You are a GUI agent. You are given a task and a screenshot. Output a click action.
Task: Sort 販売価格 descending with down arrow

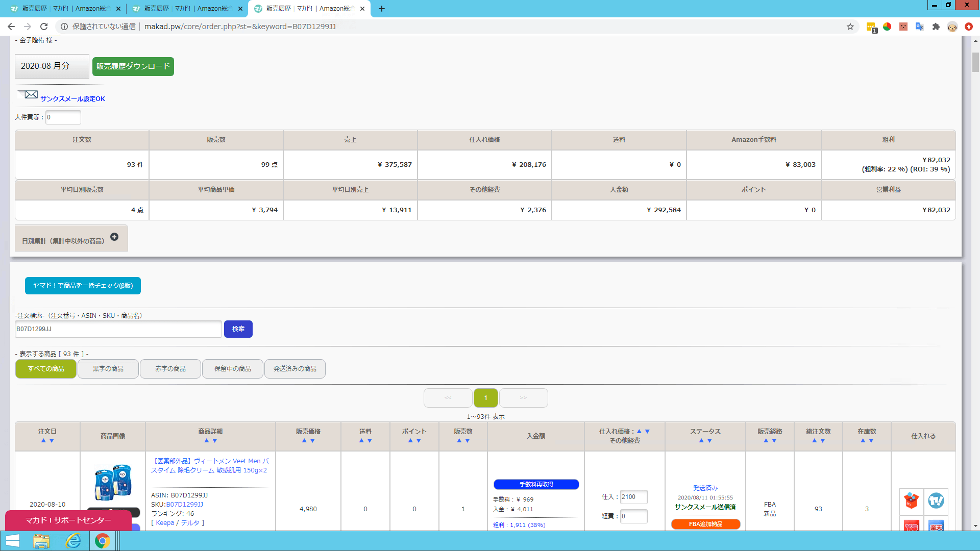[312, 441]
